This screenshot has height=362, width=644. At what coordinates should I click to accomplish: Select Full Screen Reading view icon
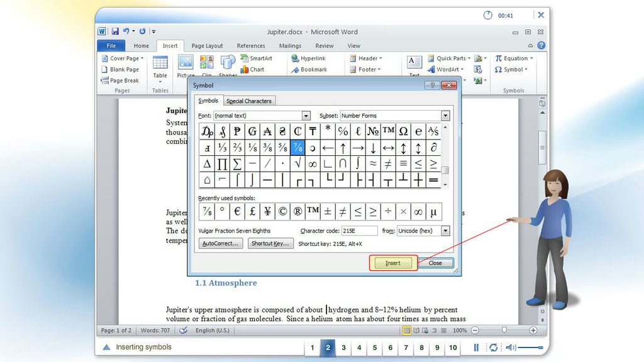416,331
